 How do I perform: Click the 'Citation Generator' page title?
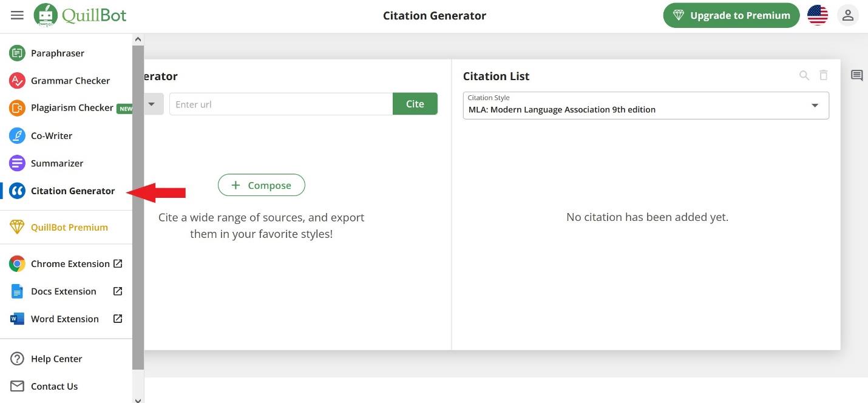pyautogui.click(x=435, y=16)
